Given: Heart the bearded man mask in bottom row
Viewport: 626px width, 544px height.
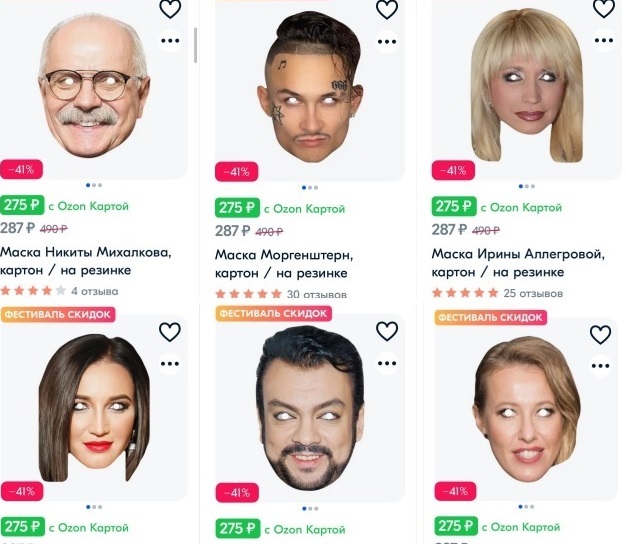Looking at the screenshot, I should click(x=387, y=331).
